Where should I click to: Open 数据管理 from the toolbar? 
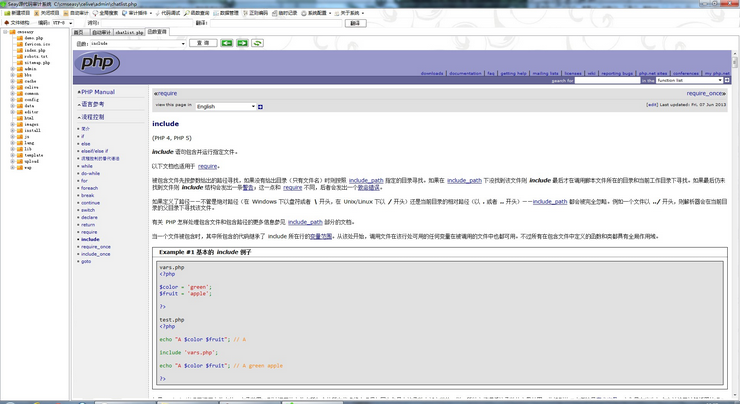click(226, 13)
